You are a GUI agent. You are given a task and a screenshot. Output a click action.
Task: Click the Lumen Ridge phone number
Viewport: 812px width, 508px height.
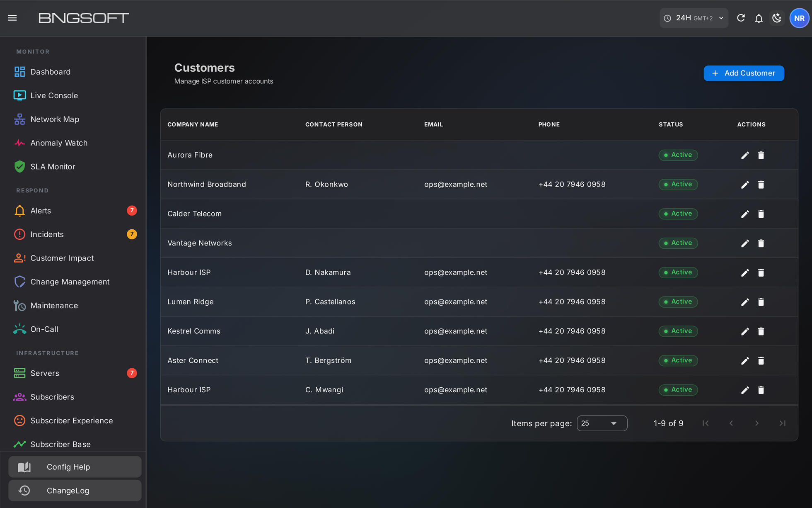pos(572,301)
